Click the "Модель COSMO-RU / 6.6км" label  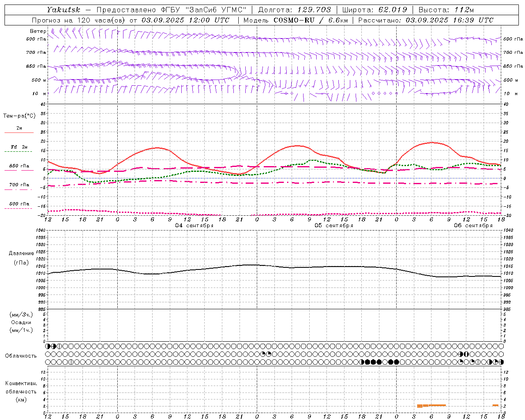295,20
